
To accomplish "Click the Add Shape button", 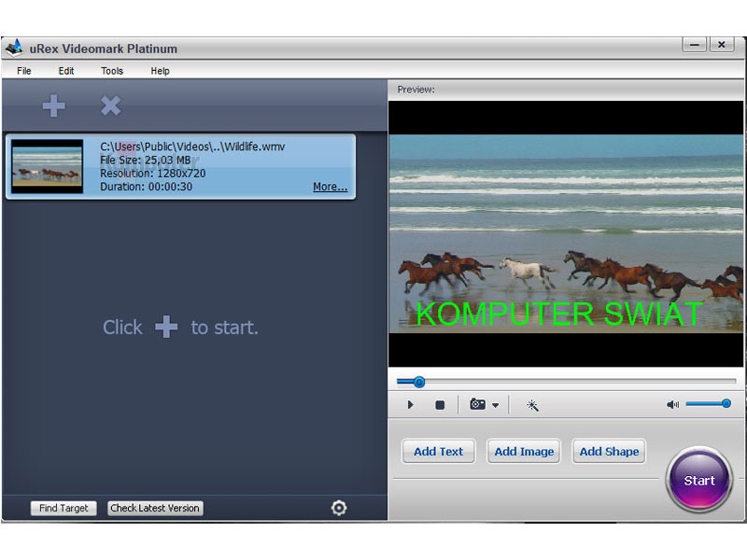I will point(609,451).
